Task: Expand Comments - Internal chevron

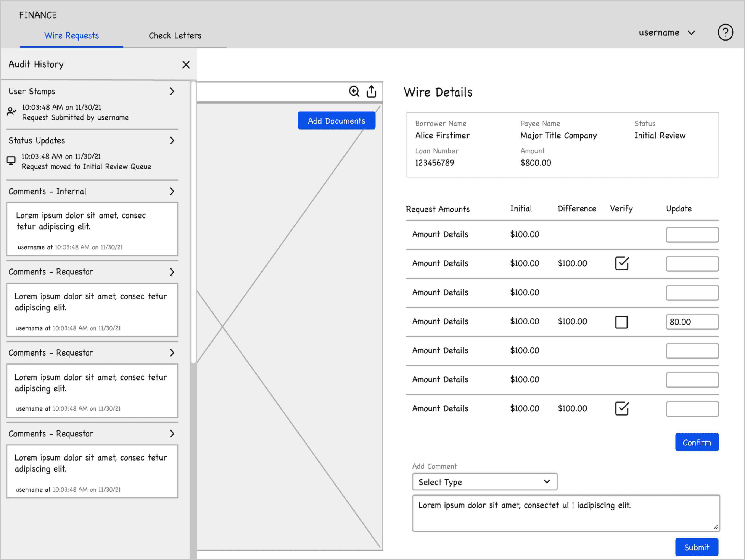Action: click(x=172, y=191)
